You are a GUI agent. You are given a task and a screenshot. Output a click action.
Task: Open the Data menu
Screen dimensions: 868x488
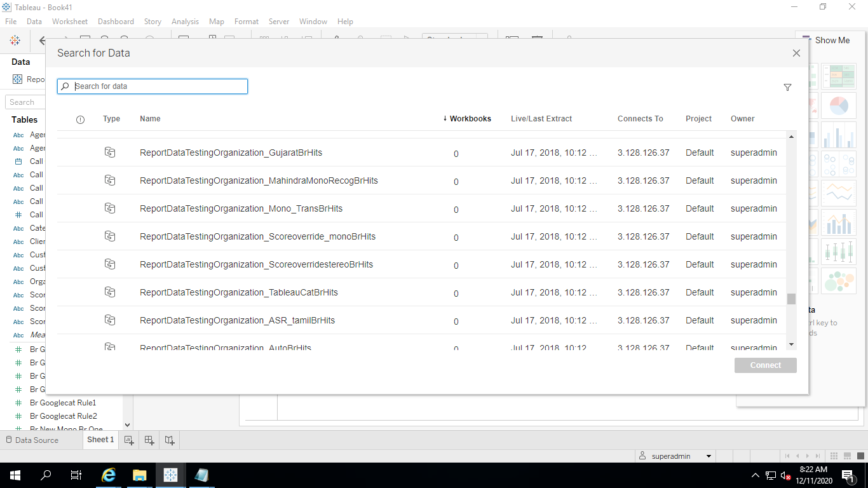coord(34,22)
